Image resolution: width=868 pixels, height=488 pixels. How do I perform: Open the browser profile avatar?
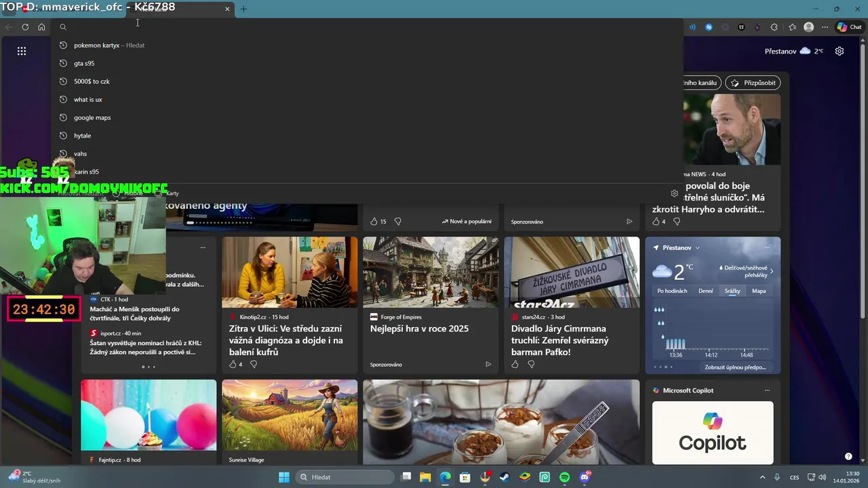(808, 27)
